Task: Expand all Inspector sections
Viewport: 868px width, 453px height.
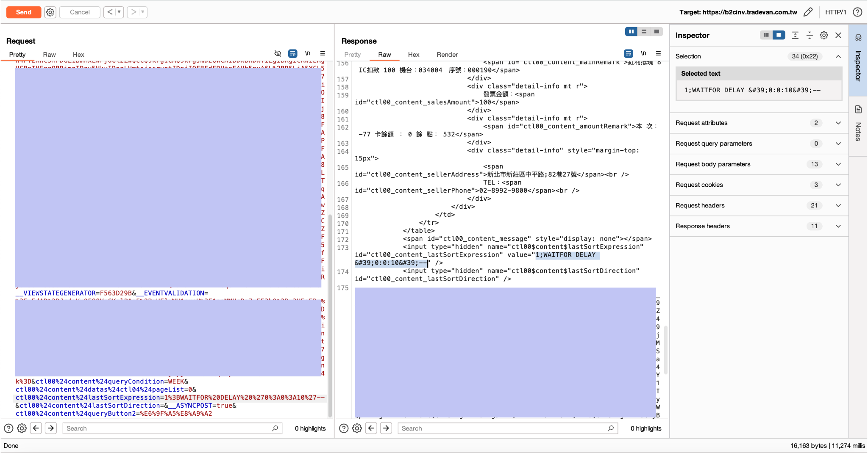Action: click(x=795, y=35)
